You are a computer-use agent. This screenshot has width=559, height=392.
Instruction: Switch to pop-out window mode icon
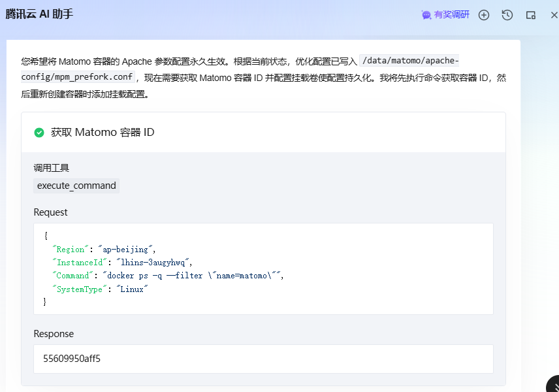pyautogui.click(x=531, y=15)
